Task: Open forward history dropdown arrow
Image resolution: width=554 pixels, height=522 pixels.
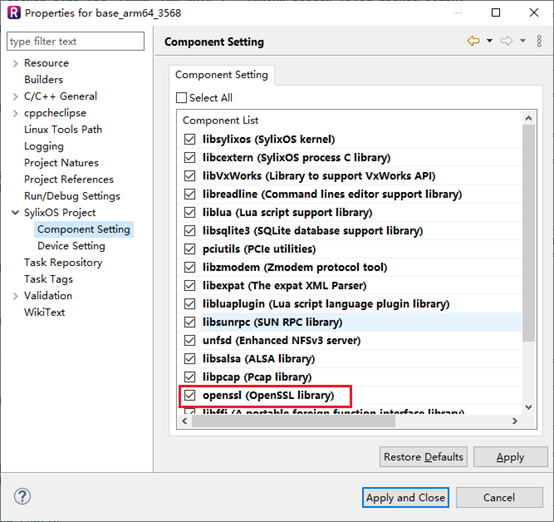Action: point(523,41)
